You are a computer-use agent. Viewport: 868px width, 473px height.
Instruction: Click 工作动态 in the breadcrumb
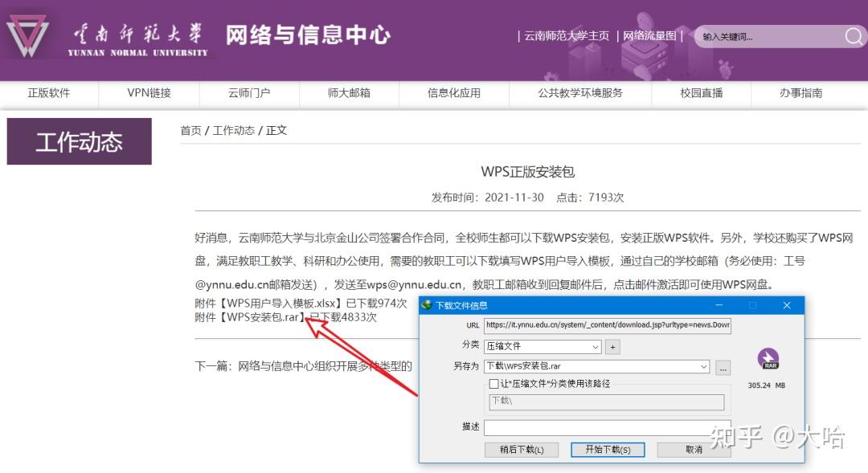[234, 131]
